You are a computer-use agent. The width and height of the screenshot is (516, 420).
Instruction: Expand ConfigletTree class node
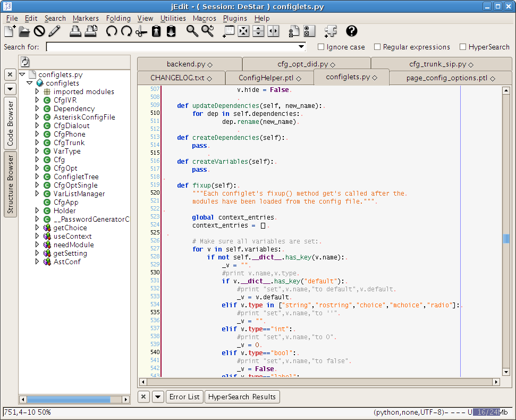click(37, 177)
